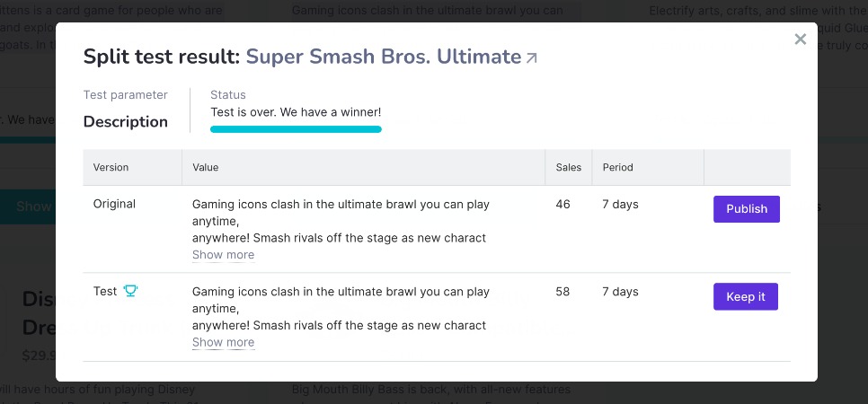The width and height of the screenshot is (868, 404).
Task: Click the Sales column header
Action: pos(569,167)
